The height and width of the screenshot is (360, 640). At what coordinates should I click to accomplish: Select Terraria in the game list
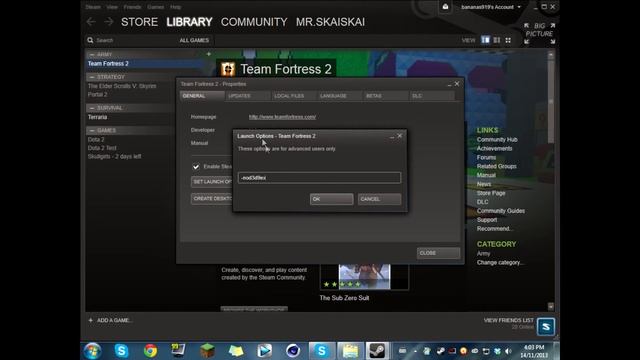[x=97, y=117]
